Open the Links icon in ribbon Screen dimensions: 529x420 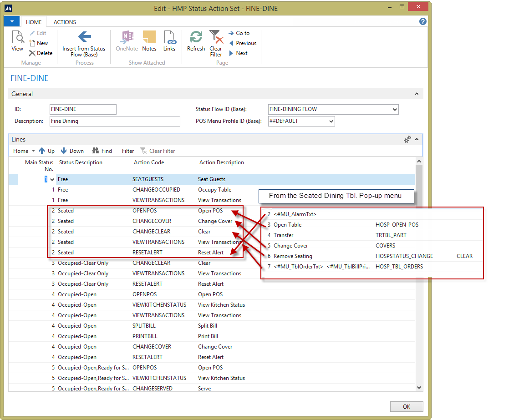tap(169, 37)
